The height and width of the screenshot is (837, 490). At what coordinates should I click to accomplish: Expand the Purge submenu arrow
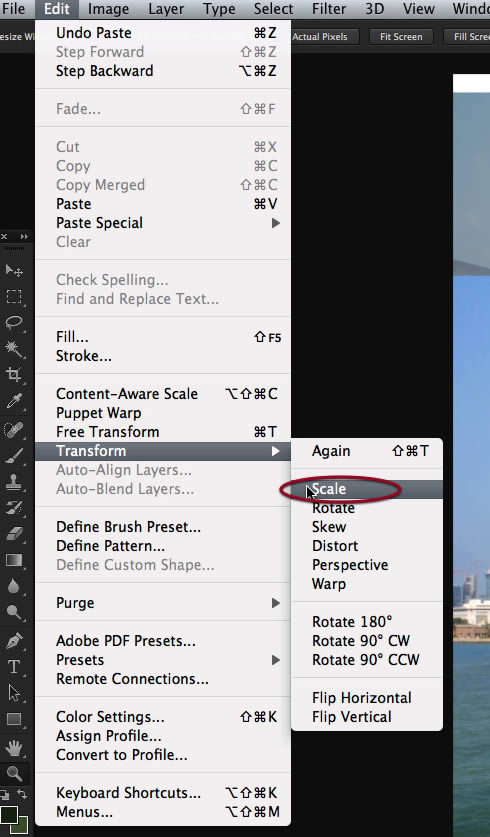(275, 603)
